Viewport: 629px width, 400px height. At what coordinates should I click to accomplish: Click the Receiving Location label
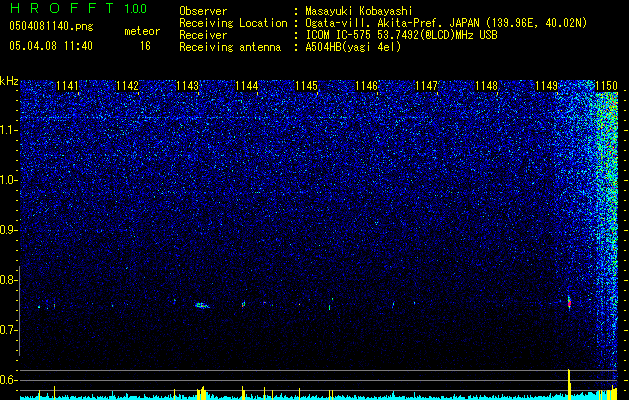233,23
